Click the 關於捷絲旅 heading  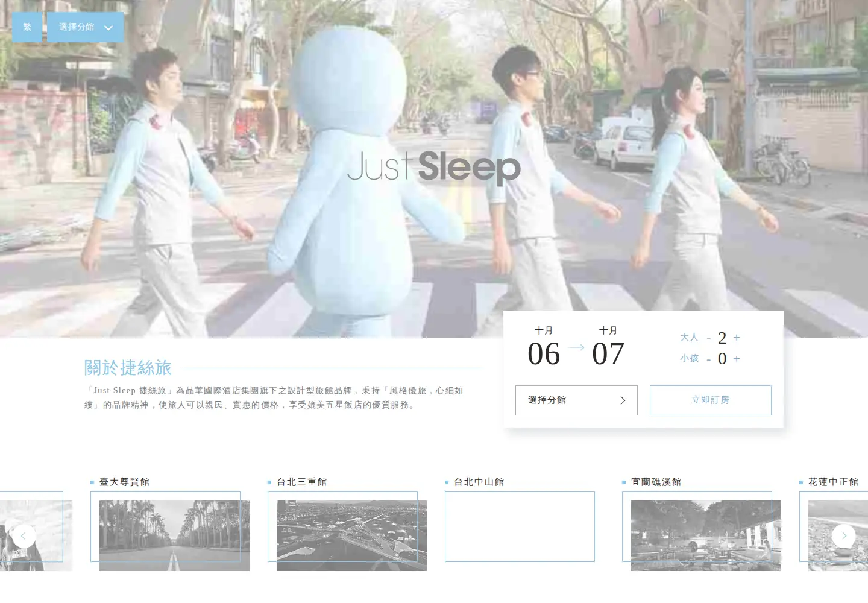(128, 368)
